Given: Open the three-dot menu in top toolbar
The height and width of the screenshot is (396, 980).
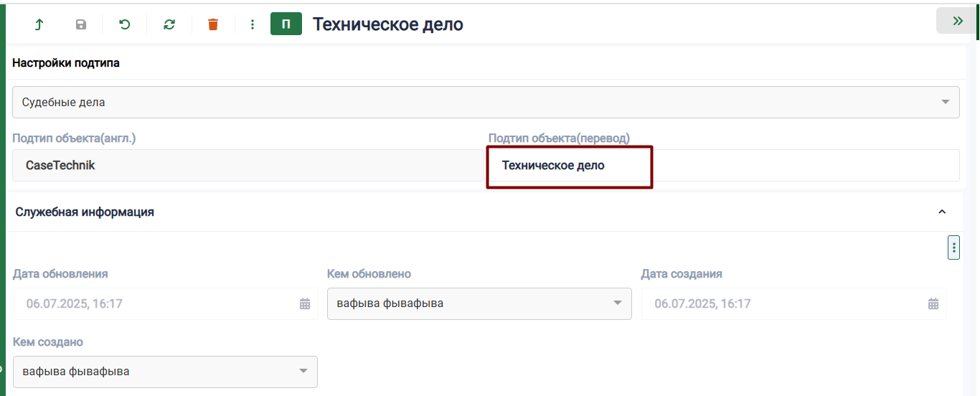Looking at the screenshot, I should (252, 24).
